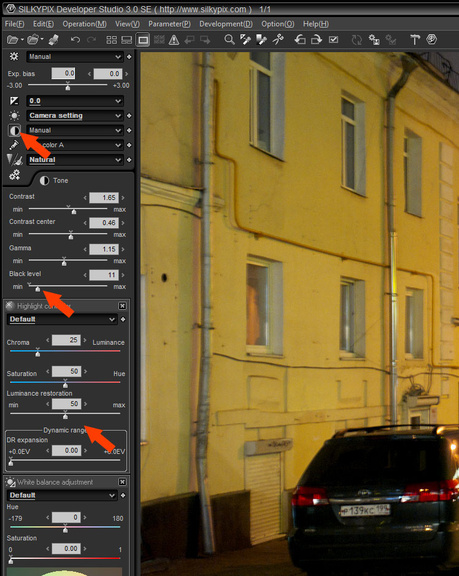Select the gray balance eyedropper tool
Screen dimensions: 459x576
pos(245,40)
